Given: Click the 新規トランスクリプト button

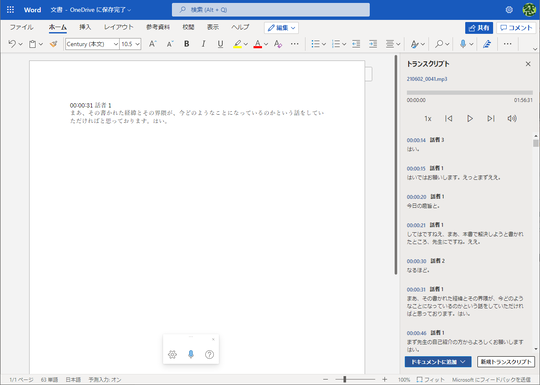Looking at the screenshot, I should click(x=506, y=362).
